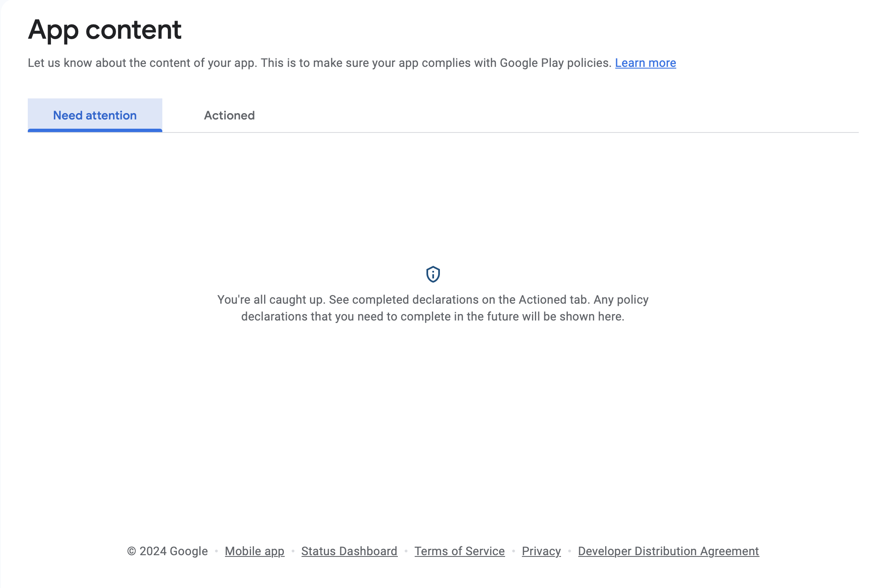Viewport: 884px width, 588px height.
Task: Visit the Mobile app footer link
Action: (254, 551)
